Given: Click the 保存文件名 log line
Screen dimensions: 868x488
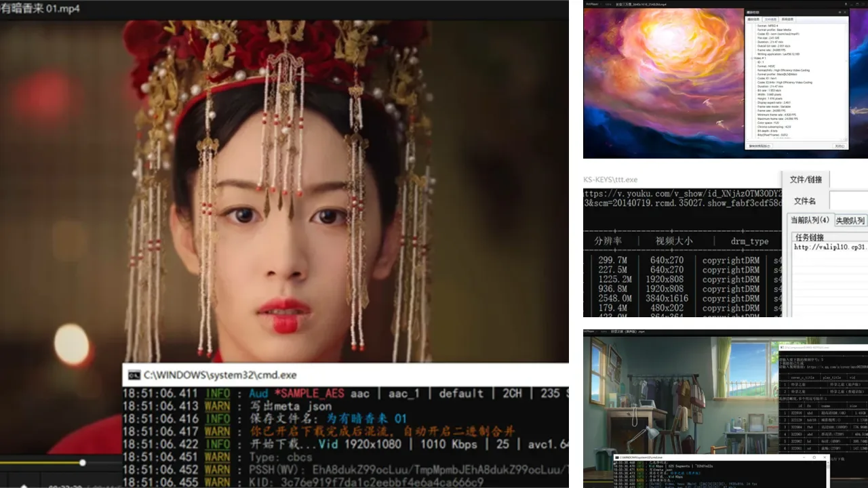Looking at the screenshot, I should click(328, 419).
